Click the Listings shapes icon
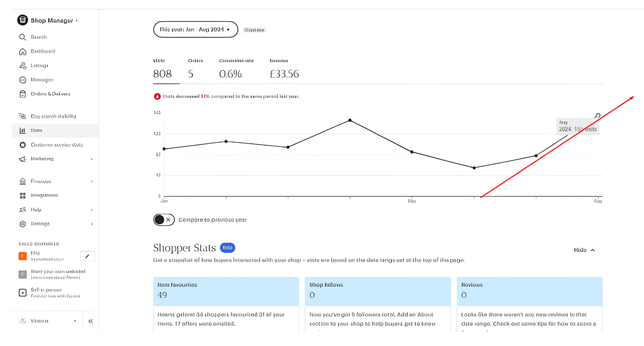This screenshot has height=346, width=644. (x=23, y=66)
